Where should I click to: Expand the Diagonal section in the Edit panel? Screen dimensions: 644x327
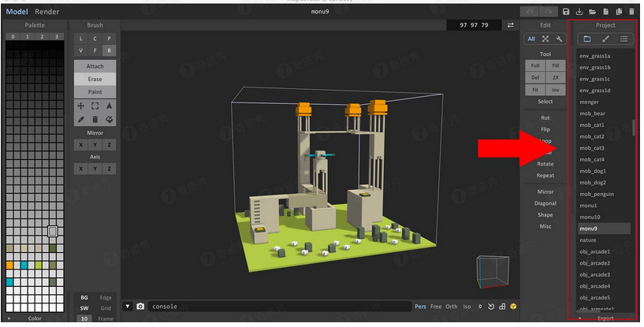click(x=545, y=203)
